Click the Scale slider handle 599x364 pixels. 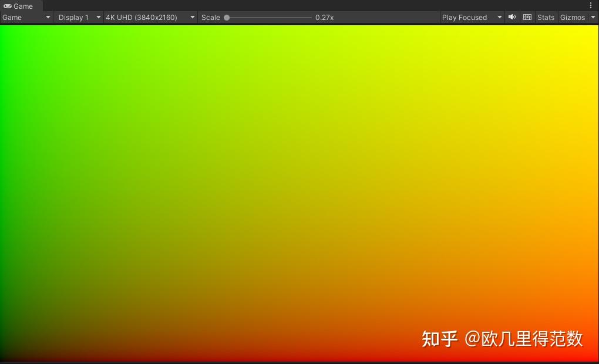(x=227, y=17)
